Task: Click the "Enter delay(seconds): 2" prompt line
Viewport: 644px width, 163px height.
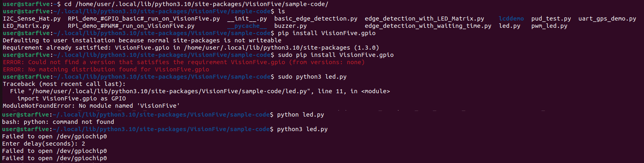Action: [43, 144]
